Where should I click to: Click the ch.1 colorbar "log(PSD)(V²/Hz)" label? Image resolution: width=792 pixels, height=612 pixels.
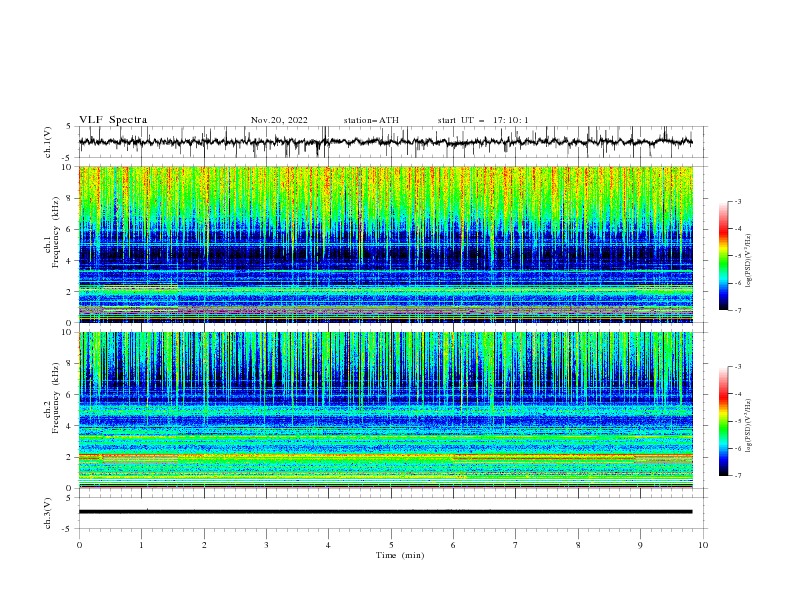click(749, 261)
